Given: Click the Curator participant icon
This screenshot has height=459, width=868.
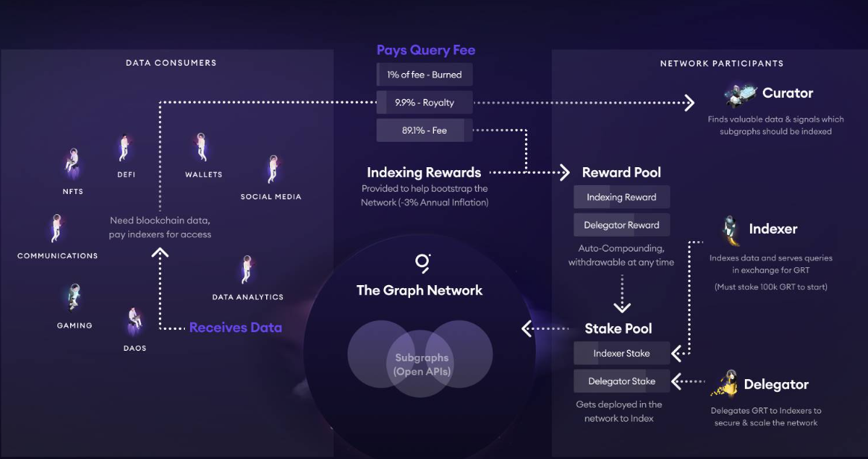Looking at the screenshot, I should [x=741, y=94].
